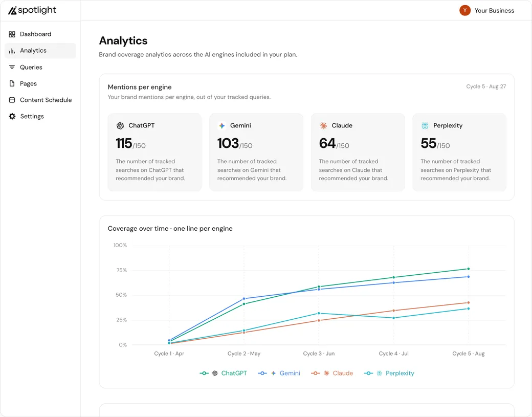
Task: Select Claude's Cycle 3 Jun data point
Action: click(319, 320)
